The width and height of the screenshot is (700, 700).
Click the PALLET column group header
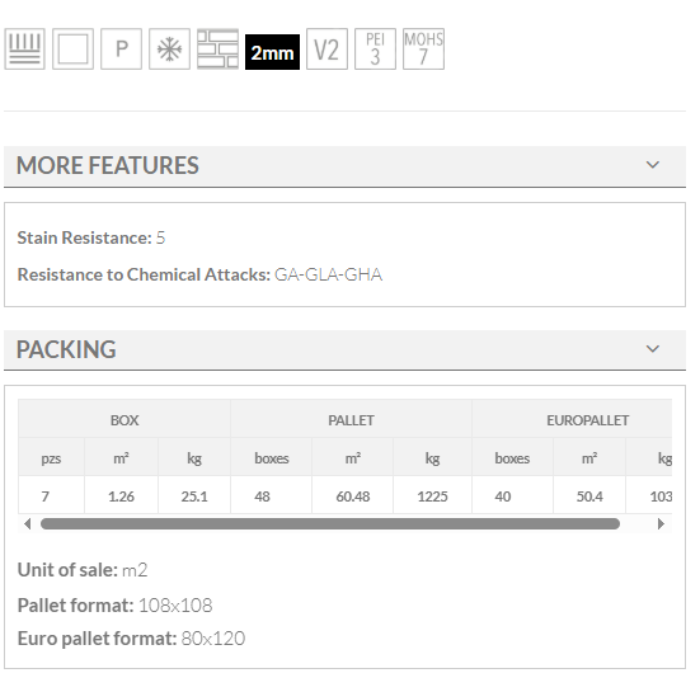351,420
